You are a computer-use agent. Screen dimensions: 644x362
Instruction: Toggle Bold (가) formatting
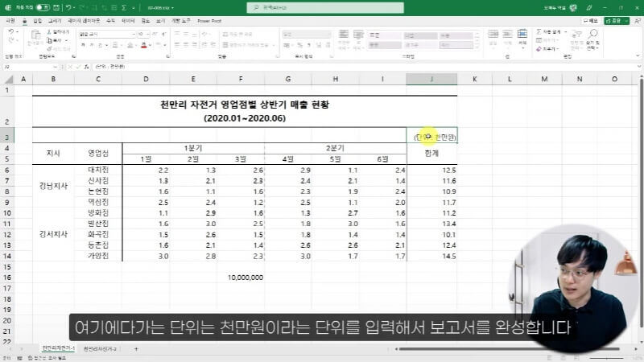point(83,45)
